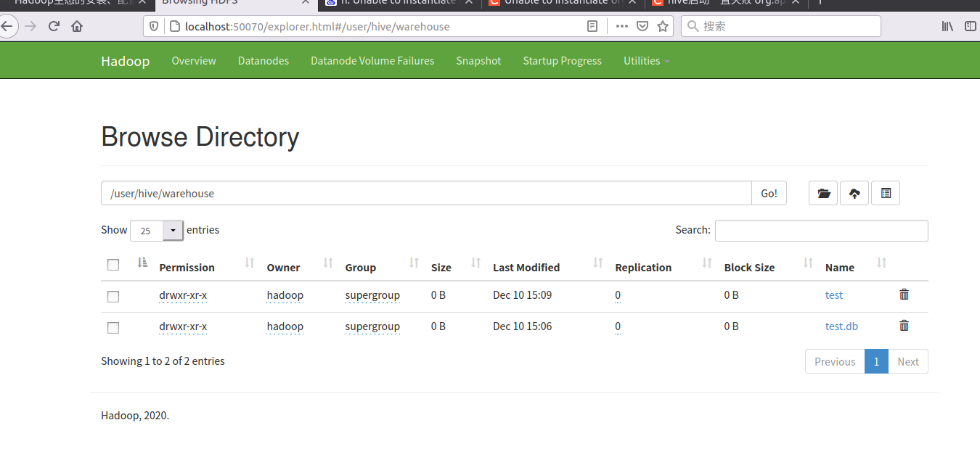Click hadoop owner of test.db row
This screenshot has height=457, width=980.
coord(285,326)
